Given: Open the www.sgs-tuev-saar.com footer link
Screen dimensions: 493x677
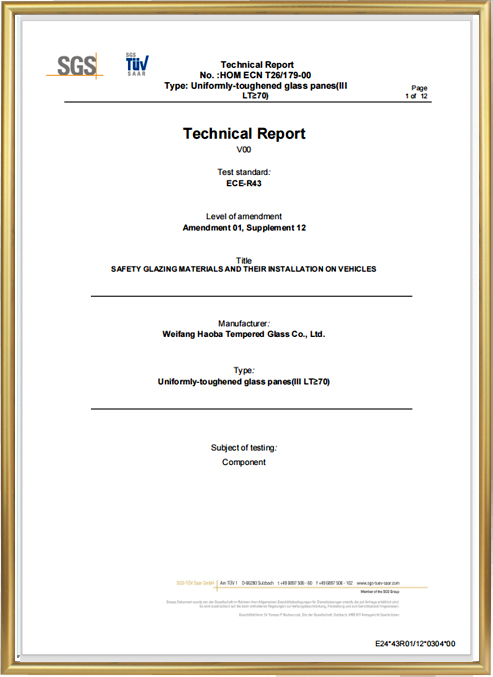Looking at the screenshot, I should pyautogui.click(x=378, y=583).
